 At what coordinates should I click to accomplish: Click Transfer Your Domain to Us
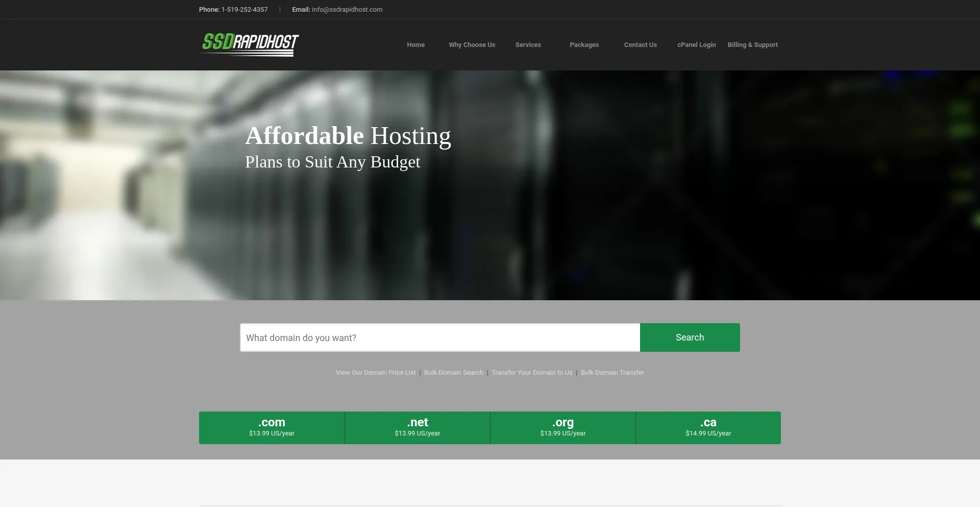tap(532, 372)
